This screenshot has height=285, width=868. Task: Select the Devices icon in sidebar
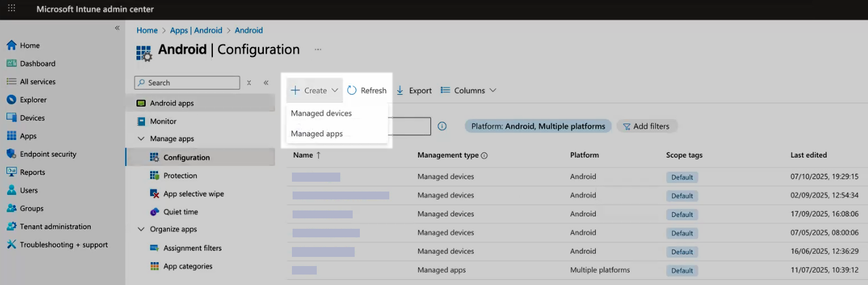pyautogui.click(x=11, y=118)
